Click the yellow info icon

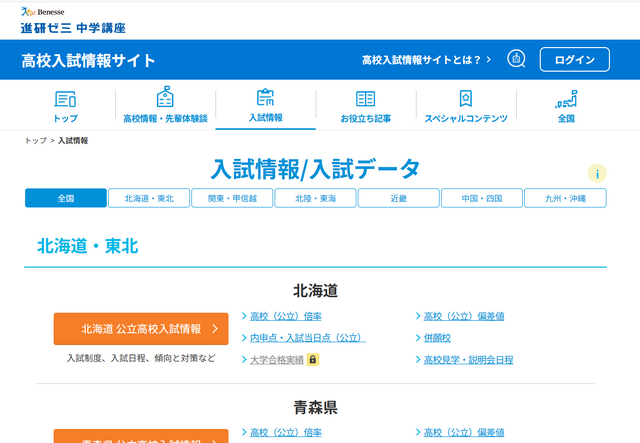pyautogui.click(x=597, y=173)
